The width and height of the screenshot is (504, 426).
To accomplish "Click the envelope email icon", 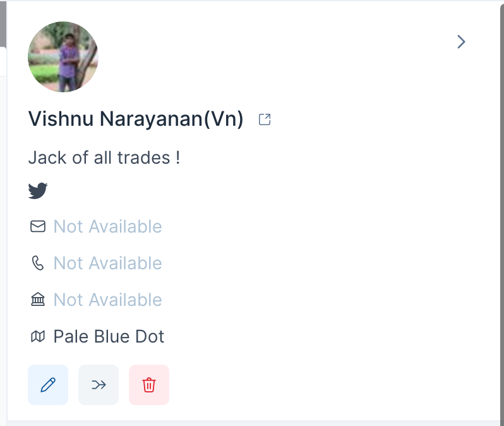I will [38, 226].
